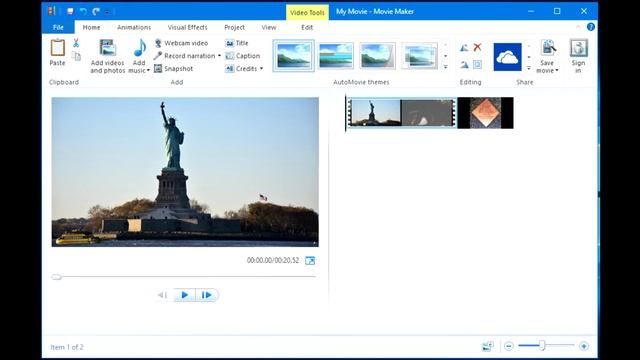Select the third AutoMovie theme thumbnail

(378, 56)
